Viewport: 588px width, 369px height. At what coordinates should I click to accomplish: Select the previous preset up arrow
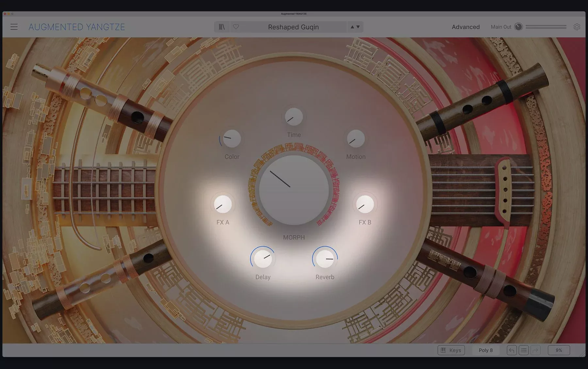pos(352,27)
